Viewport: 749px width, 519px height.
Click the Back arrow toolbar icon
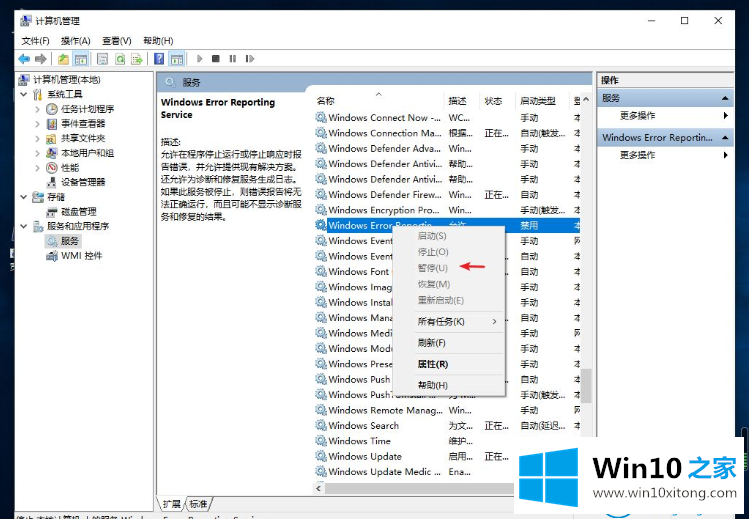pyautogui.click(x=24, y=59)
